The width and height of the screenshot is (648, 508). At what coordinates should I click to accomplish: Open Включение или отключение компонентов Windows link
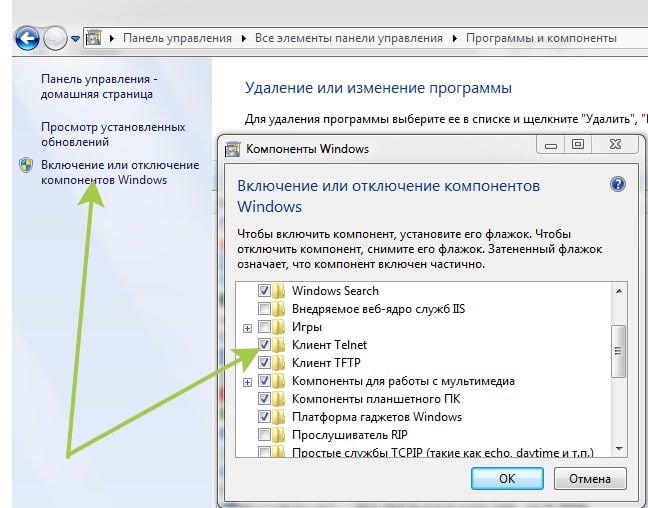(x=120, y=172)
